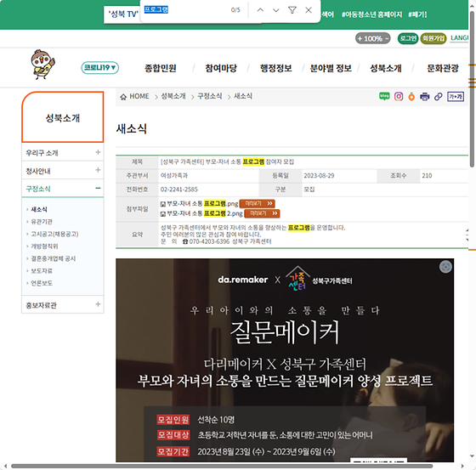Click the Seongbuk bird mascot logo

click(x=42, y=65)
